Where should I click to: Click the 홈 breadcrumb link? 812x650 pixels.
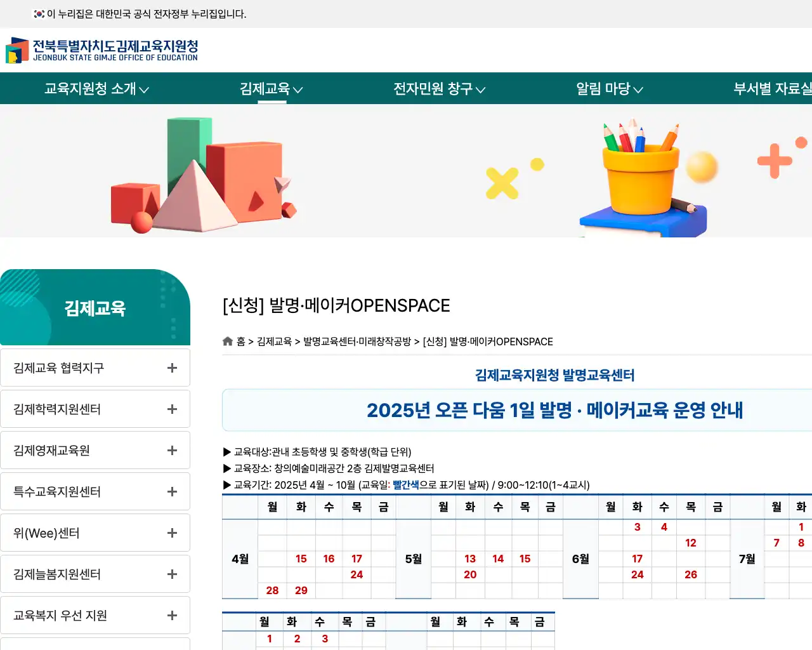click(x=240, y=342)
